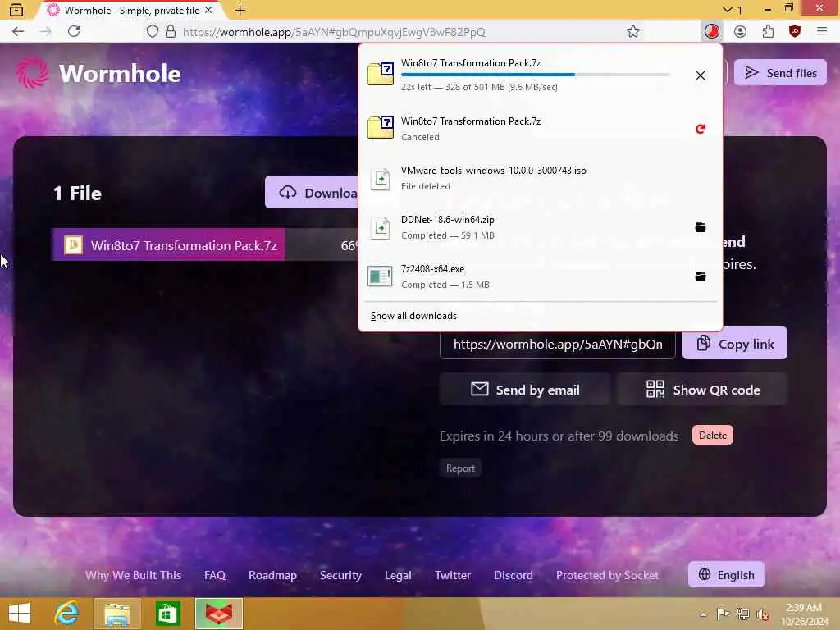Cancel the in-progress Win8to7 Transformation Pack download

tap(701, 75)
